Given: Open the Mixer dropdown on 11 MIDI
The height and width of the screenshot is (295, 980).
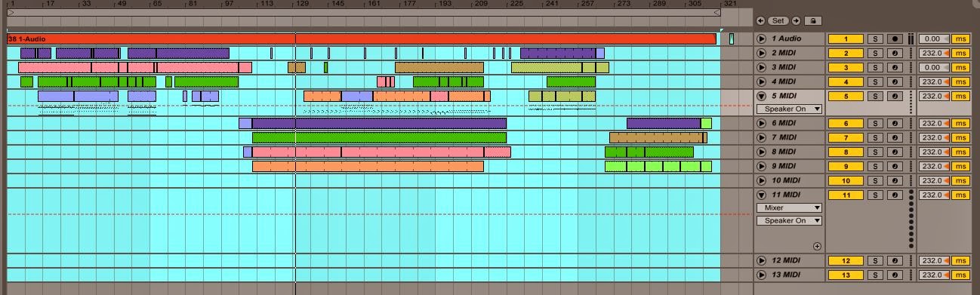Looking at the screenshot, I should pos(789,207).
